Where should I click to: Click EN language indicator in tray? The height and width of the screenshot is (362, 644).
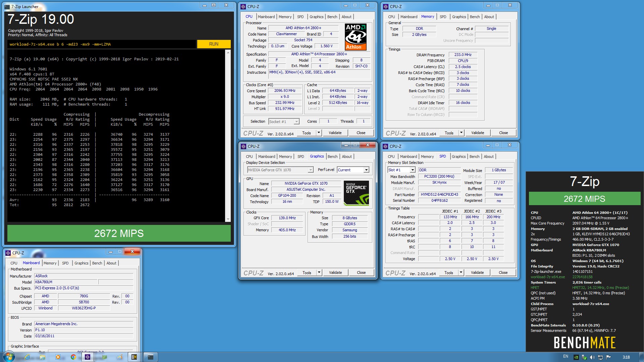pyautogui.click(x=566, y=357)
